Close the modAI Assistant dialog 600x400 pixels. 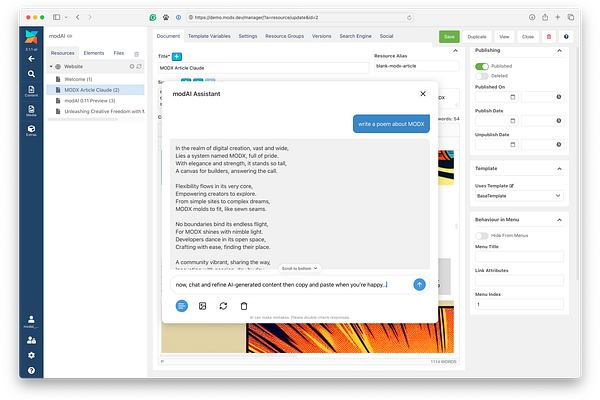click(423, 94)
